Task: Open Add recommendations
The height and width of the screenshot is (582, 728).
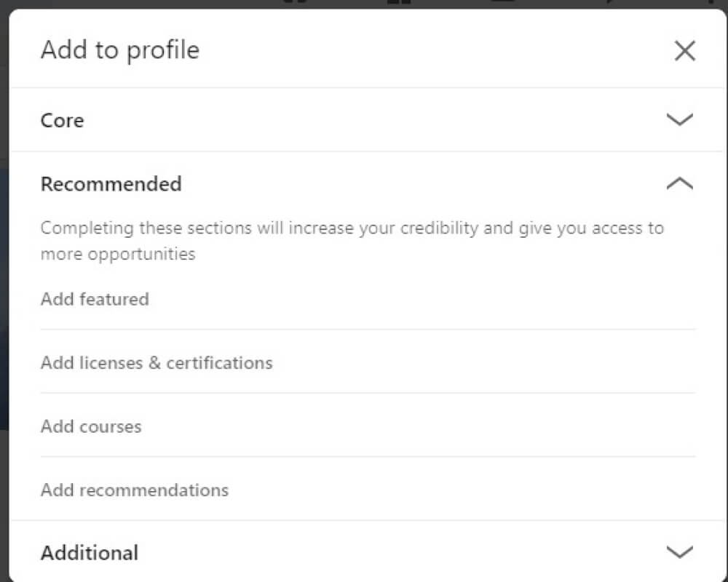Action: pos(134,490)
